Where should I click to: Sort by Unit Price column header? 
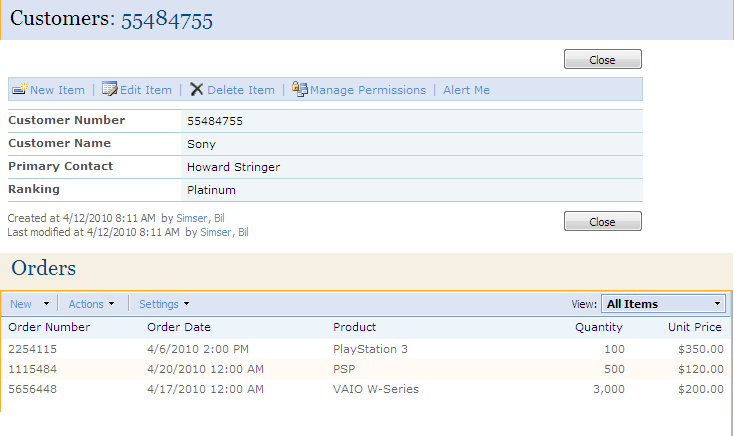[x=695, y=327]
